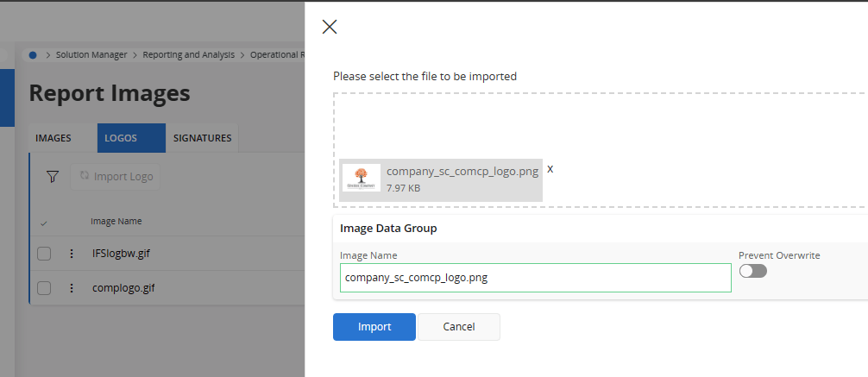Tick the checkbox next to IFSlogbw.gif
Viewport: 868px width, 377px height.
coord(45,254)
